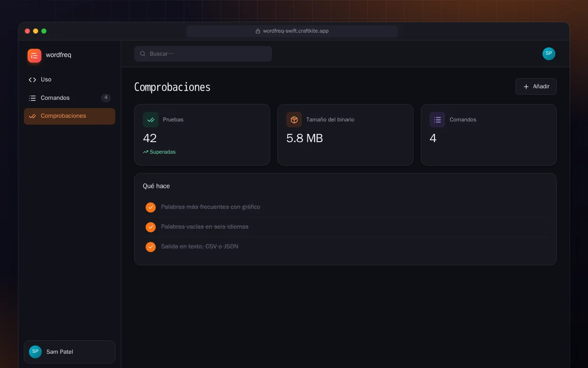Open the Comandos menu item

point(69,98)
